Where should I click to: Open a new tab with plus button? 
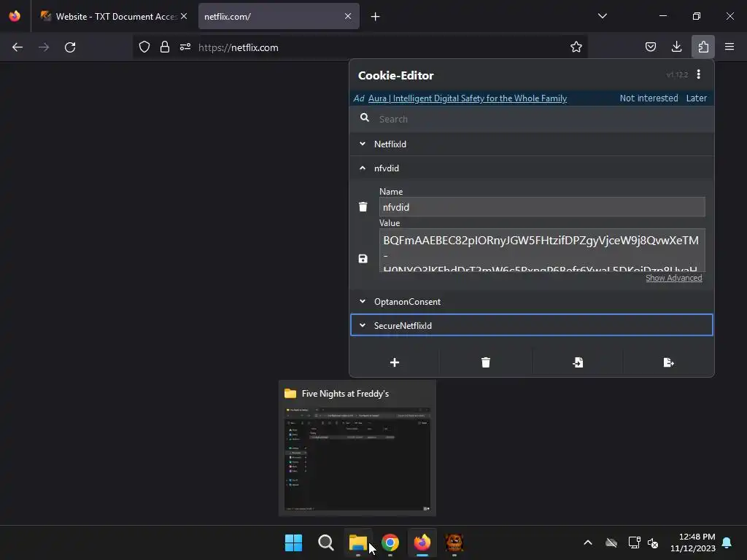376,17
